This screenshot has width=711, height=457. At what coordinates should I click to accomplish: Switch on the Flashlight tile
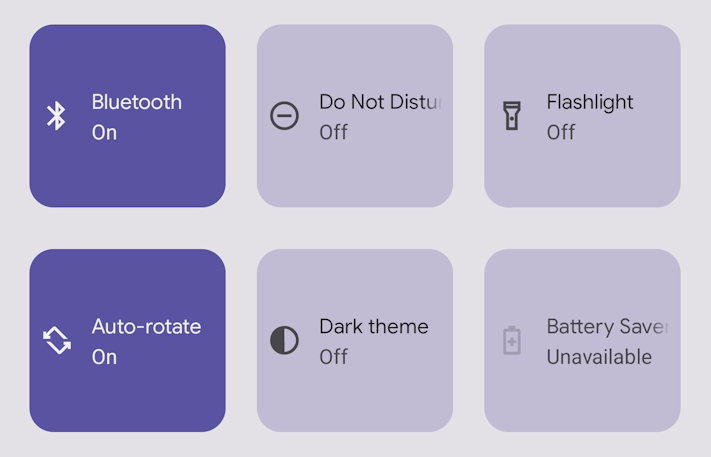(x=582, y=116)
